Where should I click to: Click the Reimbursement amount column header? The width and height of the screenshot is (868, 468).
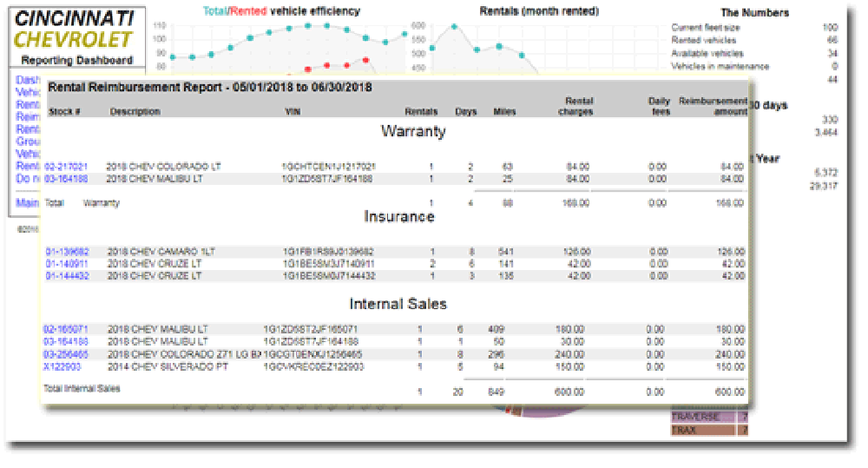click(713, 106)
